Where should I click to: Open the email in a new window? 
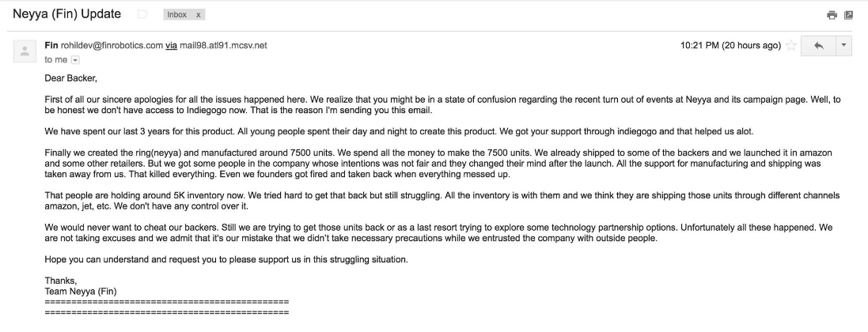coord(848,15)
